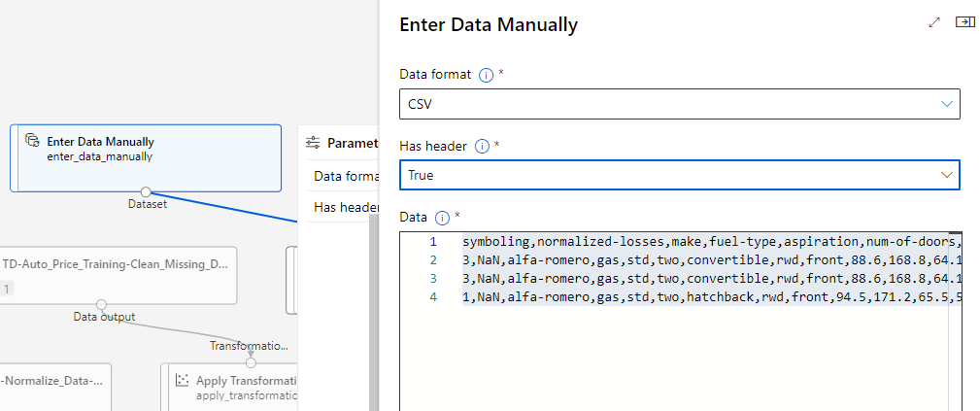Select the TD-Auto_Price_Training-Clean_Missing_D node
Image resolution: width=980 pixels, height=411 pixels.
tap(118, 273)
